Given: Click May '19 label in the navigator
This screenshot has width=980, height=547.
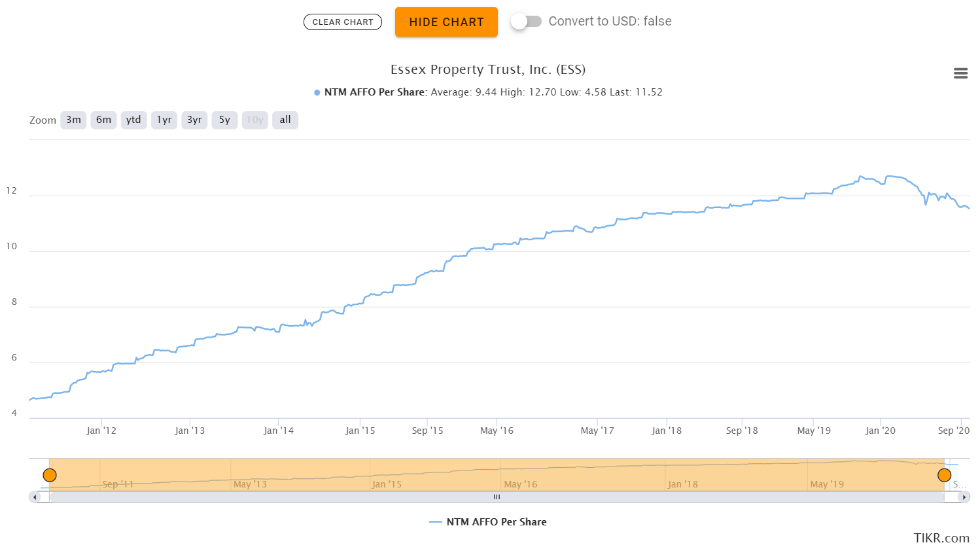Looking at the screenshot, I should (827, 484).
